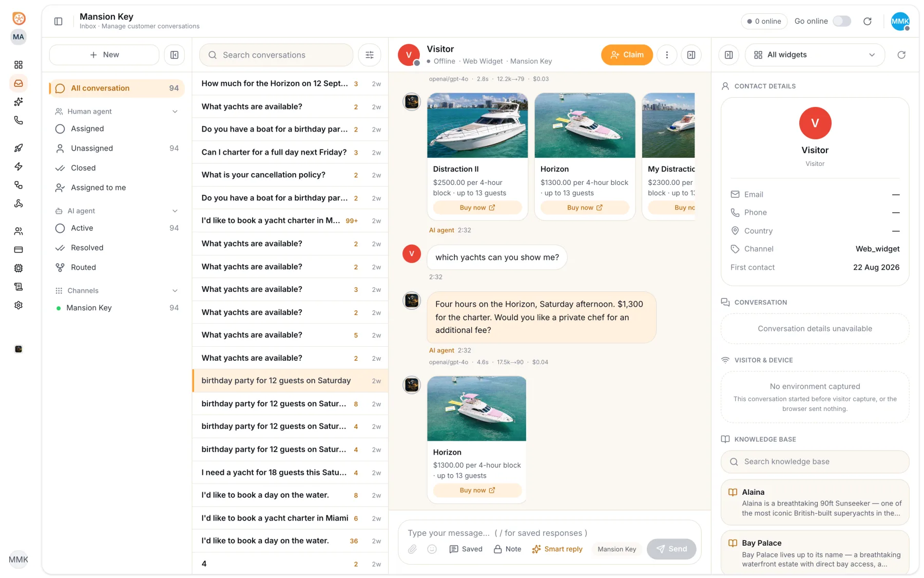Collapse the folder list panel icon beside New
This screenshot has height=578, width=924.
click(x=175, y=55)
